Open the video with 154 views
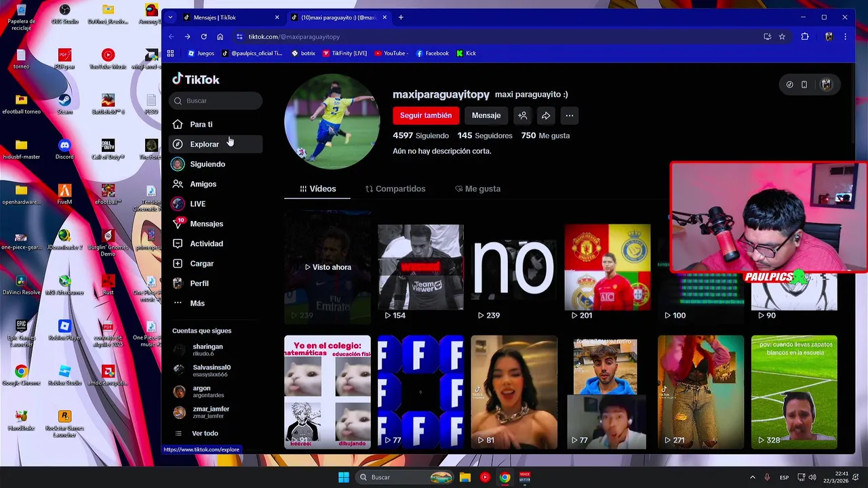The width and height of the screenshot is (868, 488). tap(420, 267)
